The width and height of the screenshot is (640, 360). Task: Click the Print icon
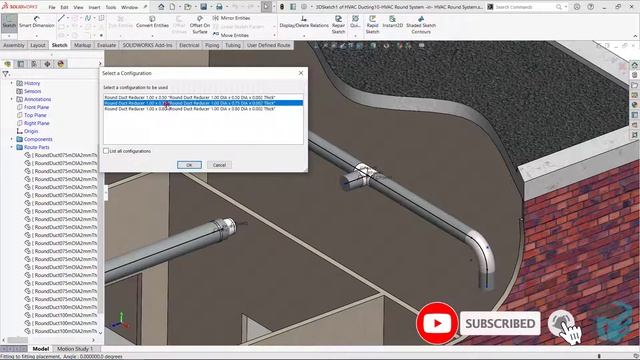tap(219, 7)
